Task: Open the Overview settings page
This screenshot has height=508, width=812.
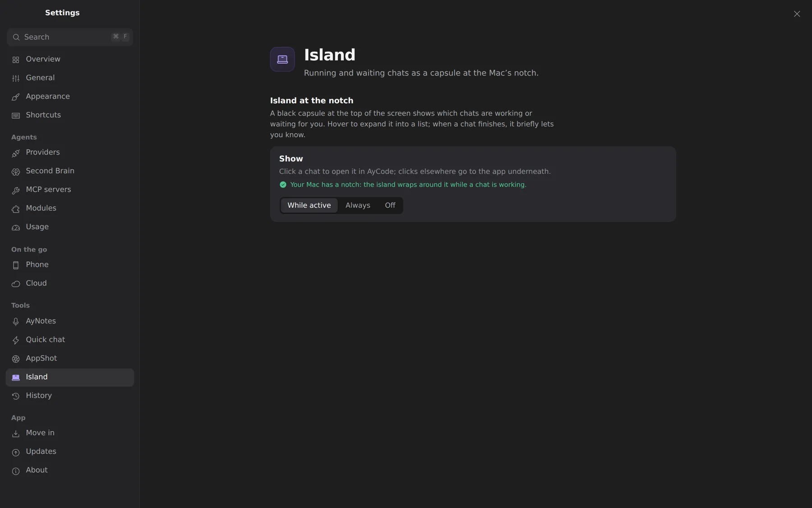Action: pos(70,59)
